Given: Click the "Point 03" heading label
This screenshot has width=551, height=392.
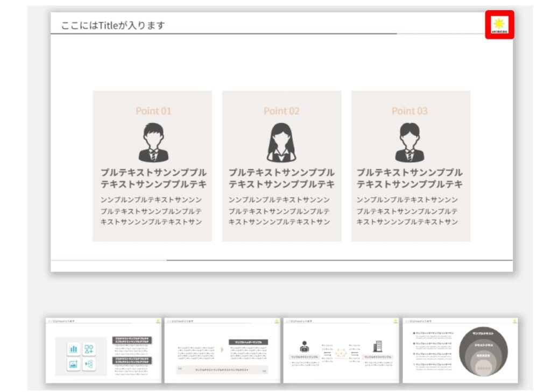Looking at the screenshot, I should [x=409, y=111].
